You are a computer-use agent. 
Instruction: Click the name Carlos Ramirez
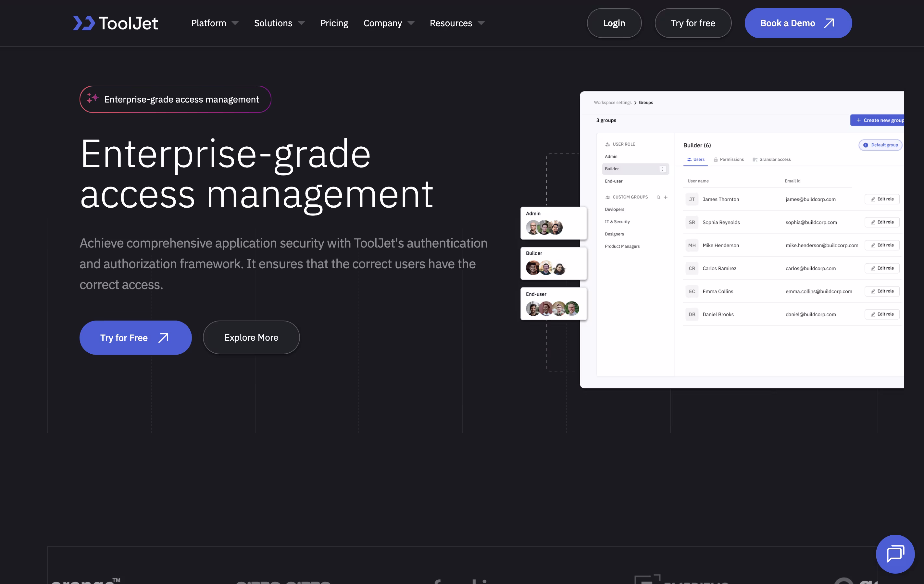719,268
